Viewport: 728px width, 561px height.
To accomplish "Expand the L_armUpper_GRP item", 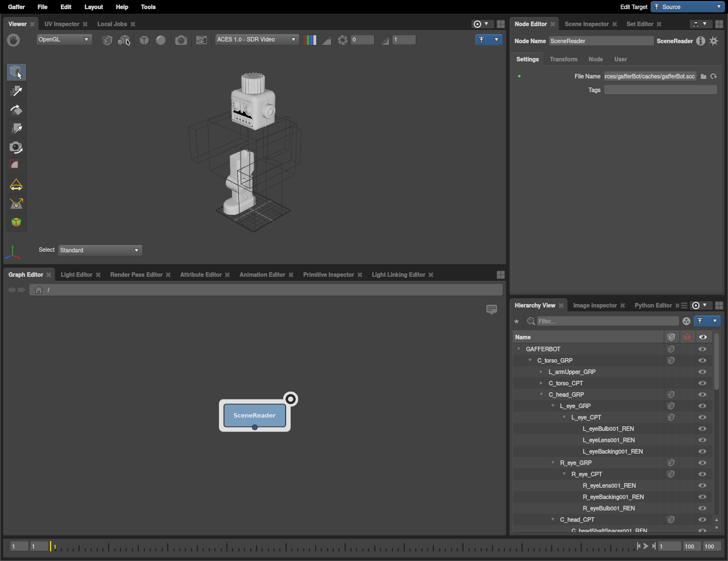I will tap(541, 372).
